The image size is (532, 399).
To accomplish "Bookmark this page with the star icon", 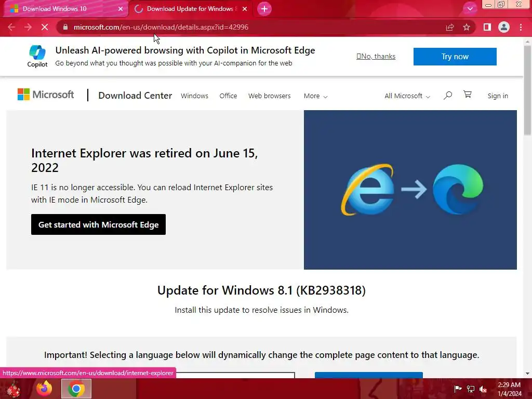I will pos(467,27).
